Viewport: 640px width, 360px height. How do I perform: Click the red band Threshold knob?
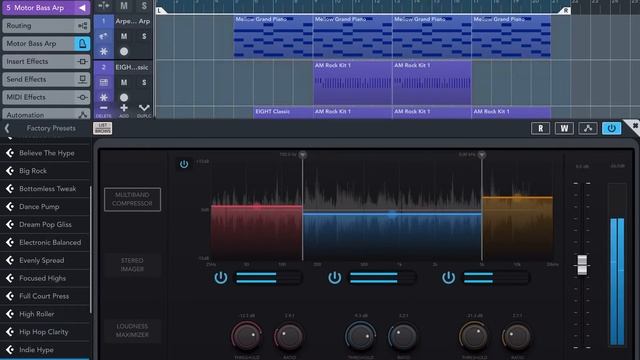[246, 336]
